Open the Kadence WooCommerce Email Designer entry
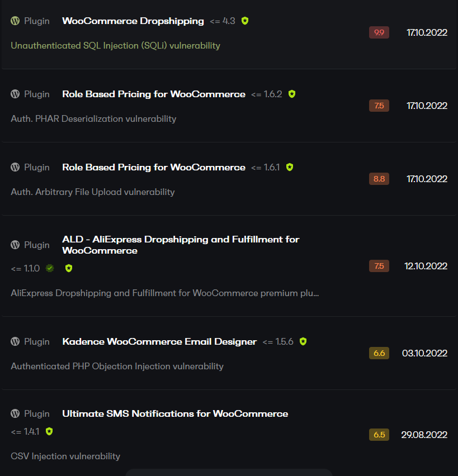This screenshot has width=458, height=476. [159, 341]
